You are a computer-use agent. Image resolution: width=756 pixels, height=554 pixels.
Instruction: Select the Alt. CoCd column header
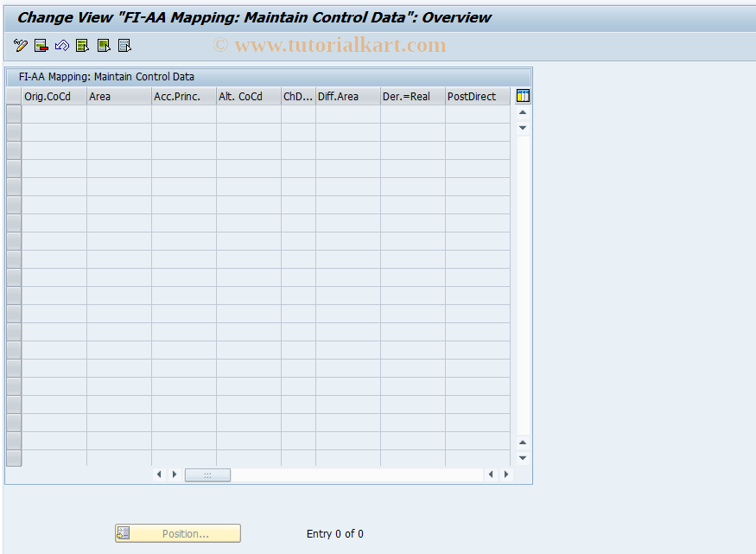coord(249,97)
